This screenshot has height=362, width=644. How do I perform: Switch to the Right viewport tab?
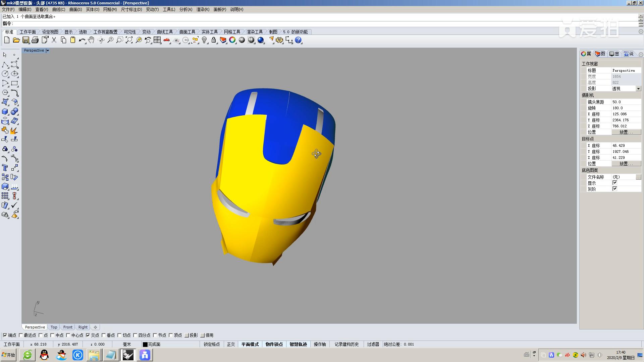(83, 327)
